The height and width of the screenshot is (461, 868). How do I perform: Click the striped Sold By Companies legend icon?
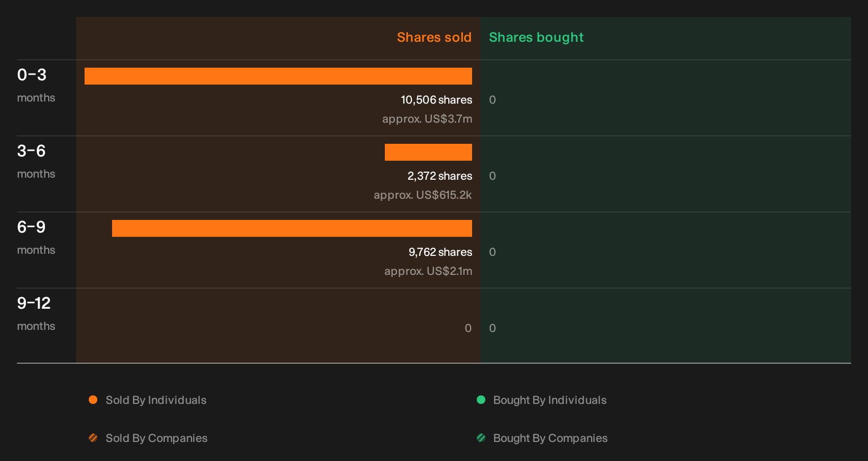[x=93, y=438]
